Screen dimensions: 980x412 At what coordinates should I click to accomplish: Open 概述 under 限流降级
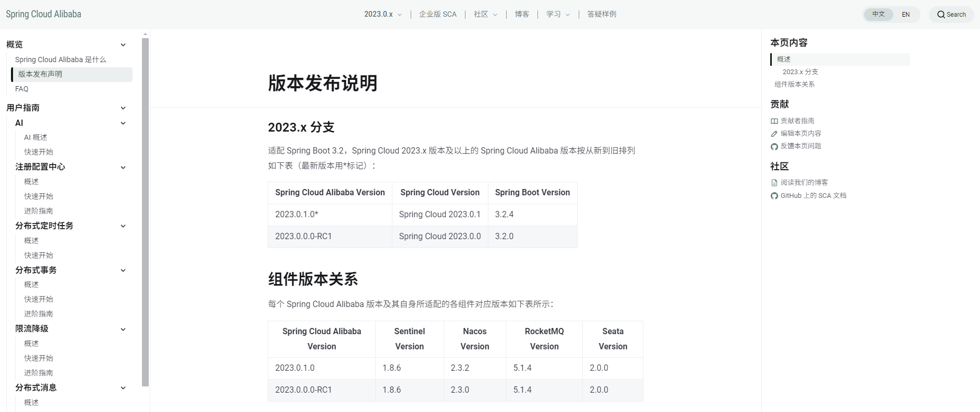tap(31, 344)
